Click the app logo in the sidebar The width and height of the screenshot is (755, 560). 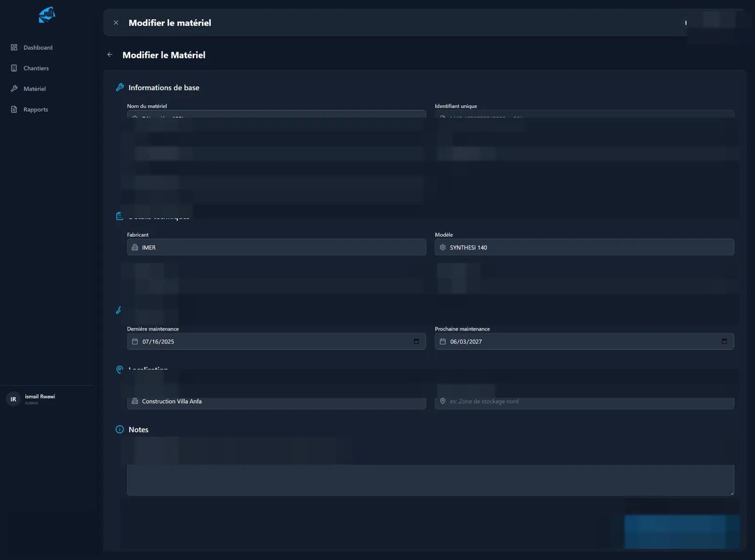tap(47, 15)
